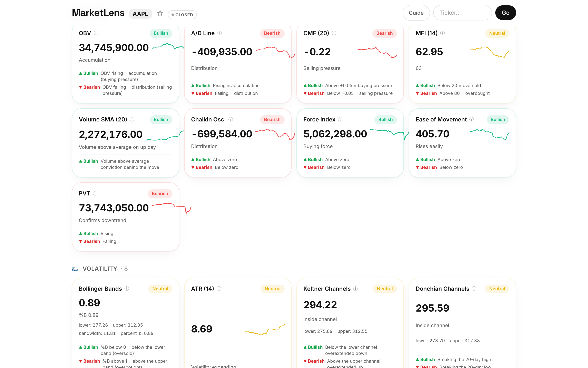This screenshot has width=588, height=368.
Task: Click the Bearish badge on A/D Line card
Action: point(272,33)
